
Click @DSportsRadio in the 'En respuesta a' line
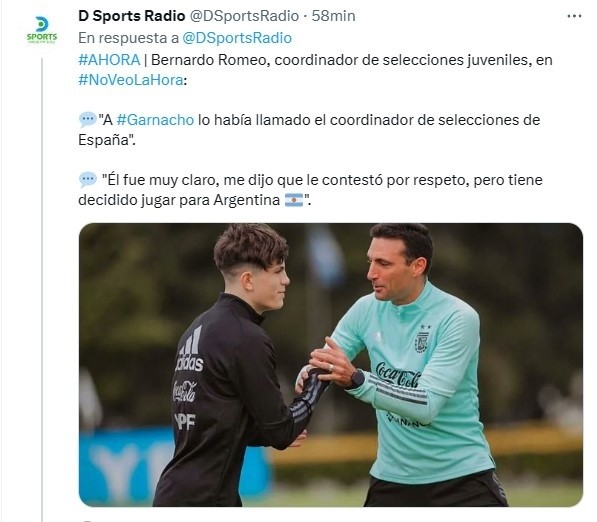tap(237, 38)
